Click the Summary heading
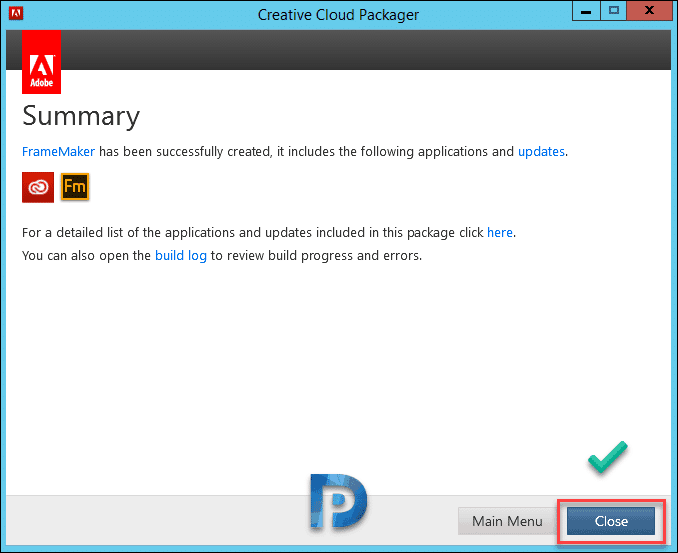 coord(81,117)
